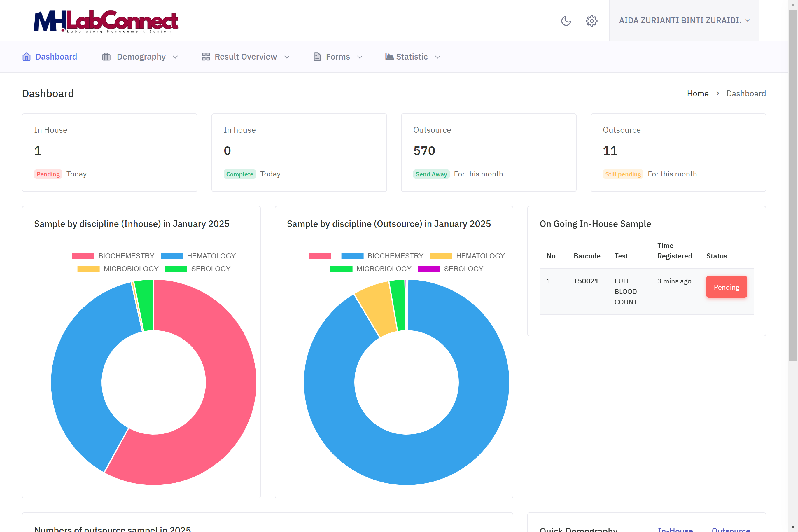Image resolution: width=798 pixels, height=532 pixels.
Task: Expand the Demography dropdown
Action: [x=176, y=57]
